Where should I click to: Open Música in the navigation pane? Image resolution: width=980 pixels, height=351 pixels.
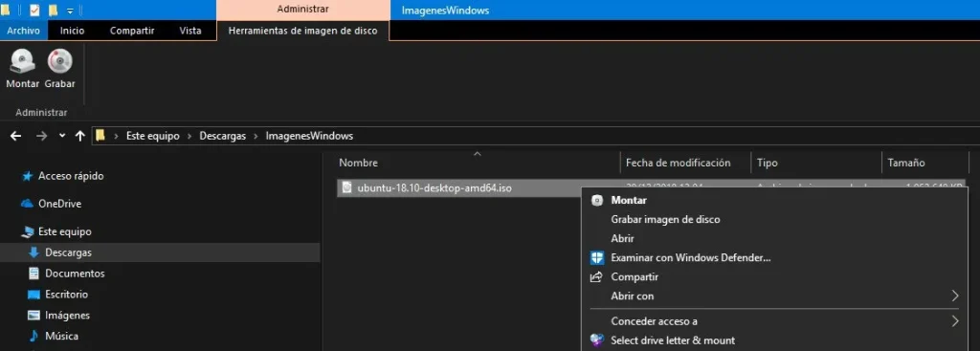point(61,336)
